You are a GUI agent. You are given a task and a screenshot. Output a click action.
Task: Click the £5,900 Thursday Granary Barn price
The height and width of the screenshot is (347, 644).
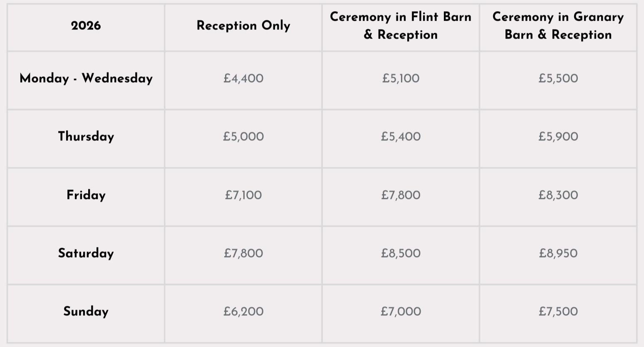coord(558,137)
